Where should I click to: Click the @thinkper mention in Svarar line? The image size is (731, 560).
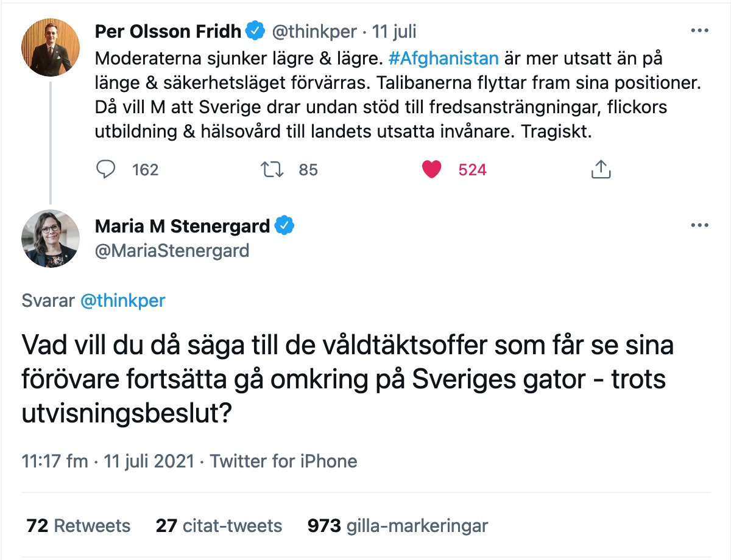tap(123, 300)
